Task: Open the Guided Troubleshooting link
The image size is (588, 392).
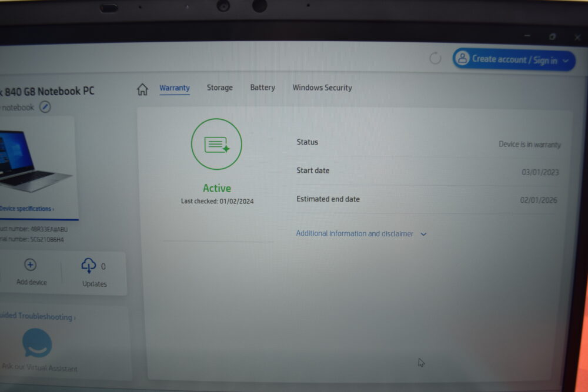Action: [x=38, y=316]
